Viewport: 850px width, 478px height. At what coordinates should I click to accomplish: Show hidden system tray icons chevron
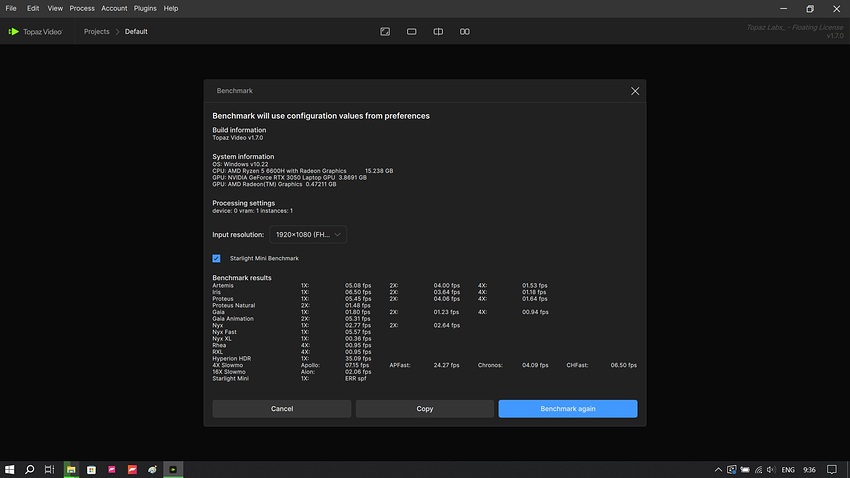coord(718,469)
